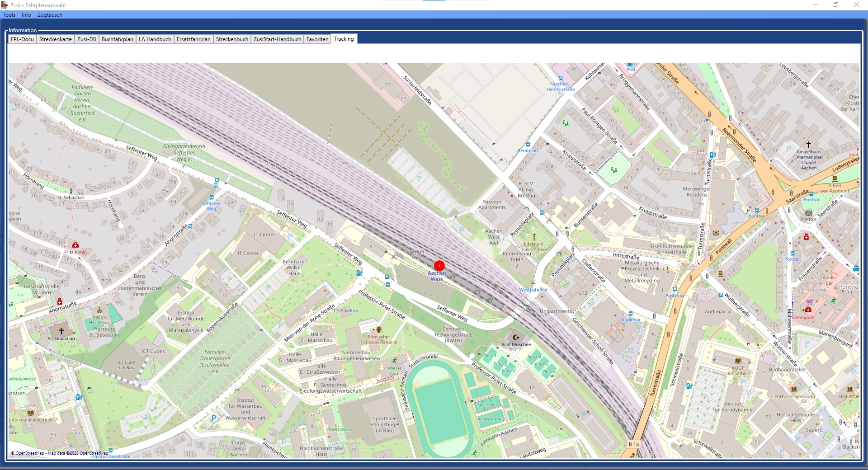Image resolution: width=868 pixels, height=470 pixels.
Task: Click the KOOP Bibliothek library icon
Action: click(x=738, y=361)
